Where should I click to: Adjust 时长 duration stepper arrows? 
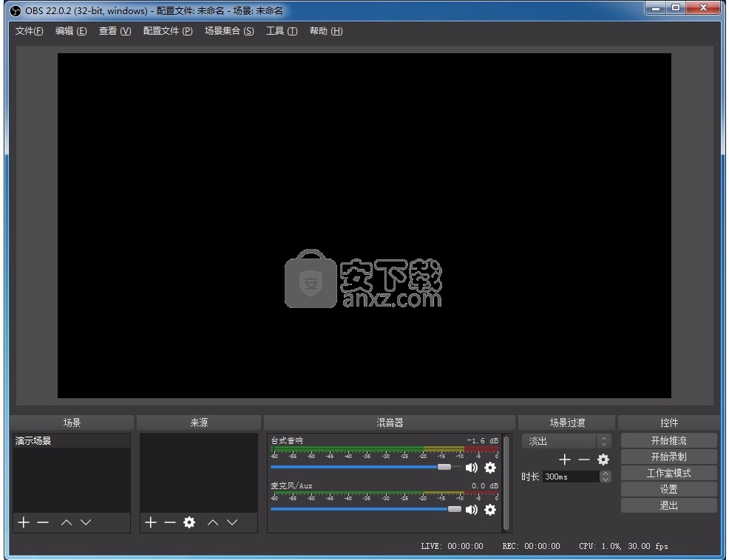605,477
